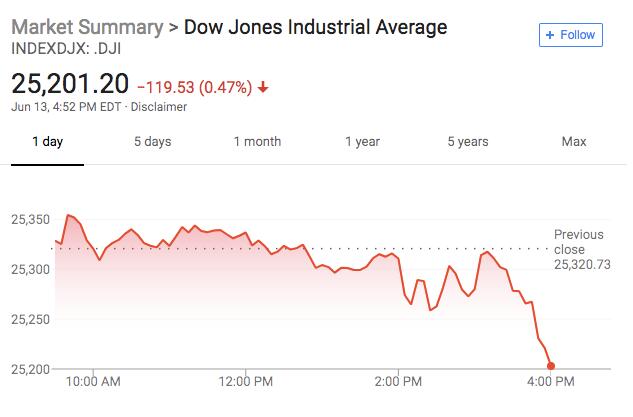The width and height of the screenshot is (633, 417).
Task: Show the 1 month chart
Action: (x=257, y=141)
